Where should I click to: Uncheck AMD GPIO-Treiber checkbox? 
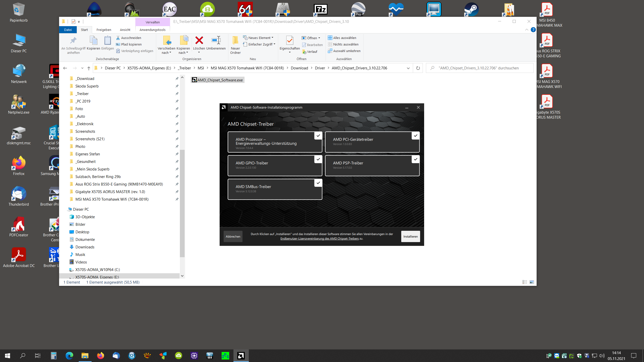[x=318, y=159]
